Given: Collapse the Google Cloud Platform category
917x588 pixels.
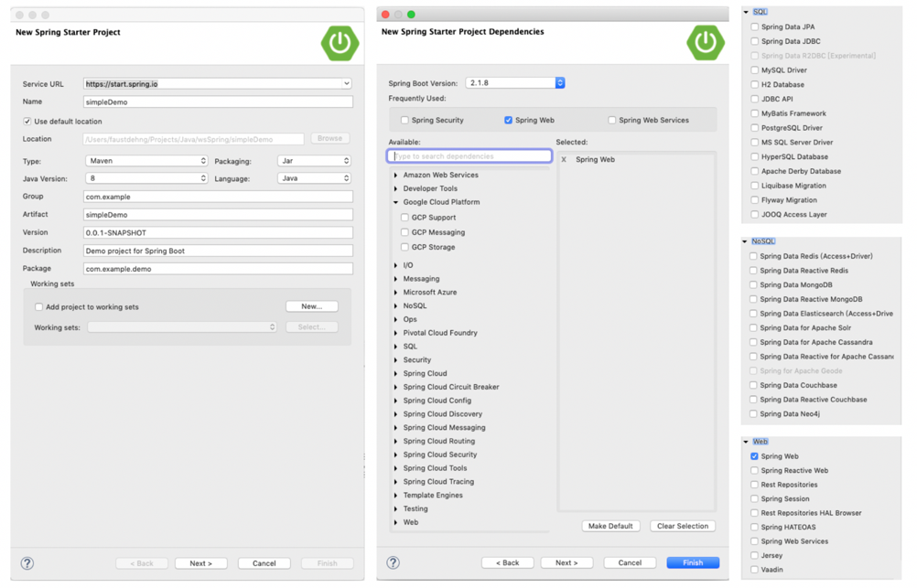Looking at the screenshot, I should coord(396,202).
